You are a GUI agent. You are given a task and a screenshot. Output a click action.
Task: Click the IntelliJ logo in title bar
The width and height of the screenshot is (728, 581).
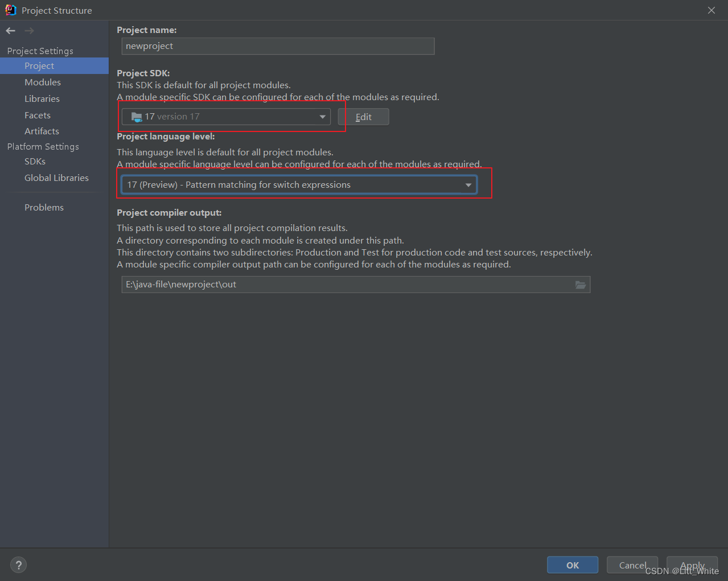tap(10, 10)
